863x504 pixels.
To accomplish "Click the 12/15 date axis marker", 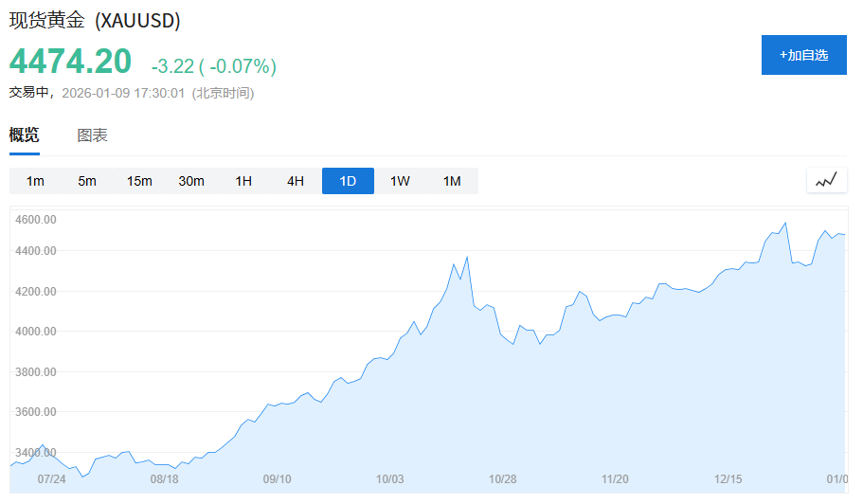I will click(728, 479).
